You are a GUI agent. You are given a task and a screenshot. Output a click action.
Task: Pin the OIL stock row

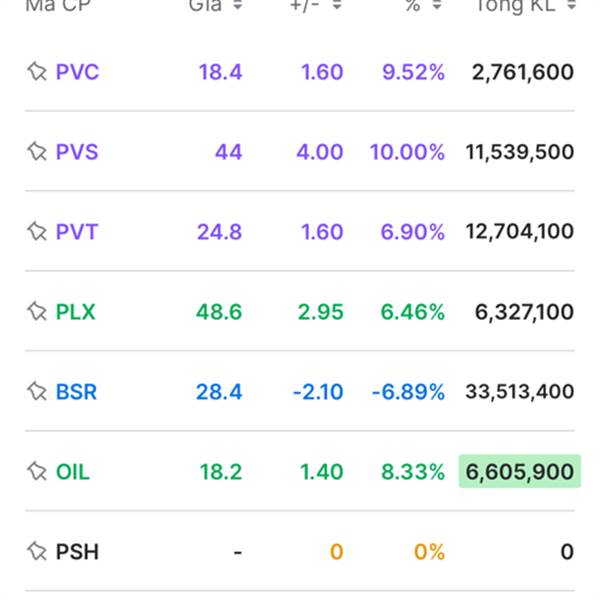(36, 472)
